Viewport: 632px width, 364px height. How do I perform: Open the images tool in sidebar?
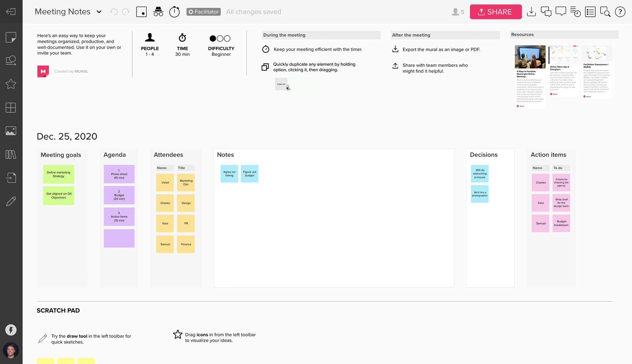11,131
